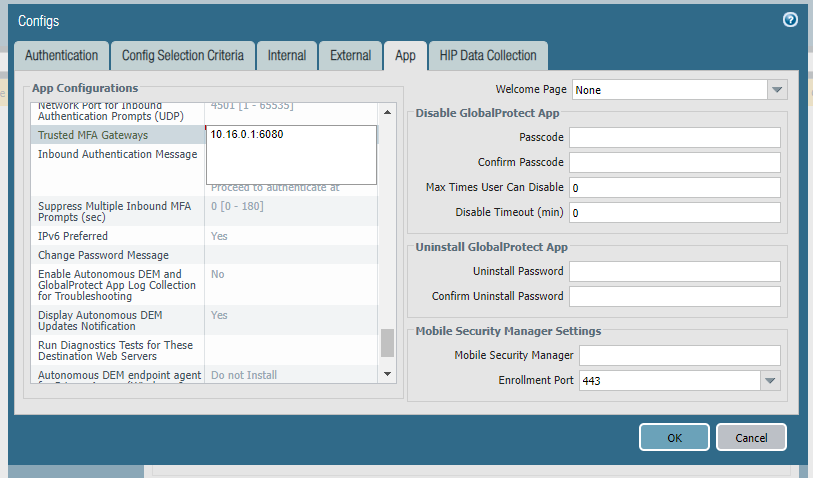Image resolution: width=813 pixels, height=478 pixels.
Task: Edit the Trusted MFA Gateways text box
Action: pyautogui.click(x=291, y=155)
